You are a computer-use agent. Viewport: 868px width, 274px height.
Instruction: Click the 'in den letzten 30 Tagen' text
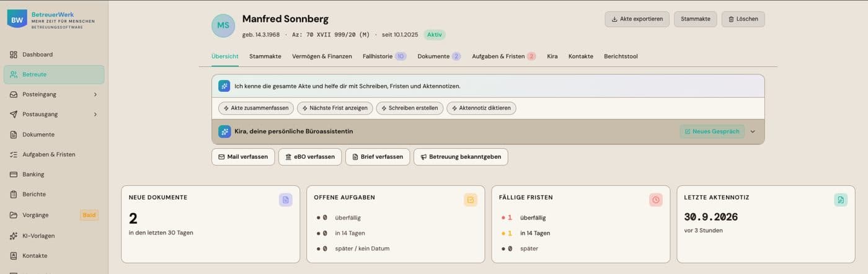pos(161,233)
